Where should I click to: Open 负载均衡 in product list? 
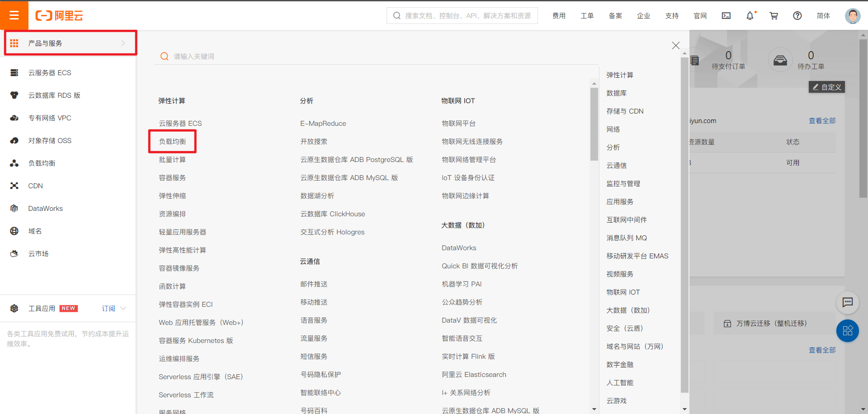point(172,142)
